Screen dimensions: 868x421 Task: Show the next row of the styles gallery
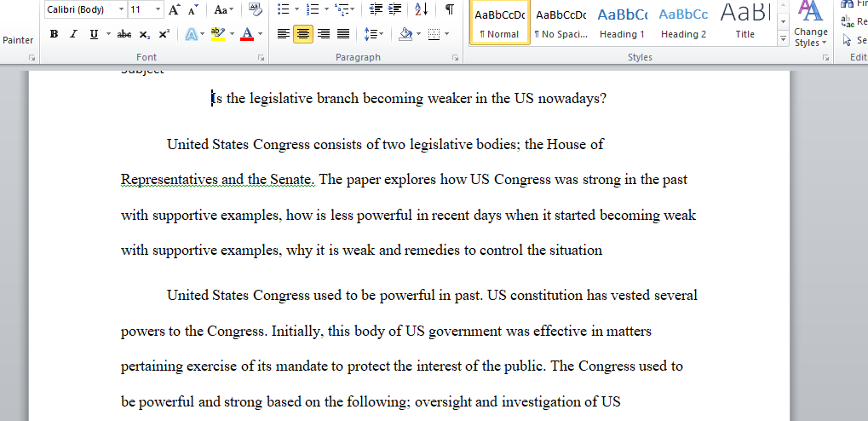click(784, 22)
